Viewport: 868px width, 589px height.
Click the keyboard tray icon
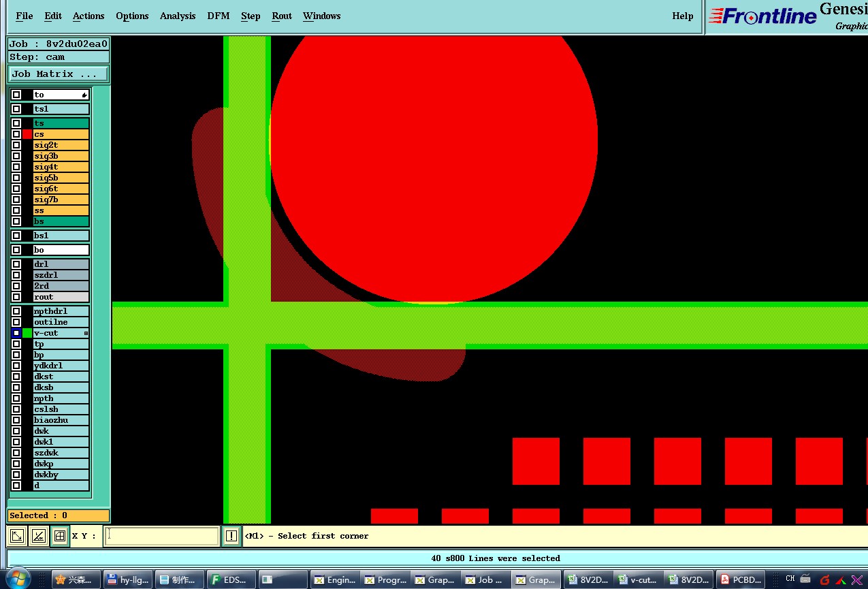805,579
